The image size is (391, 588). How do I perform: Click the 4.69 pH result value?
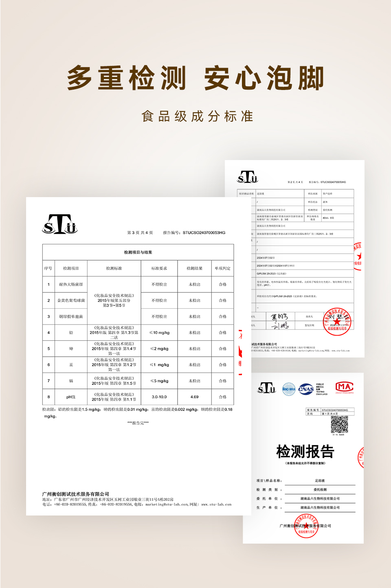pos(195,397)
